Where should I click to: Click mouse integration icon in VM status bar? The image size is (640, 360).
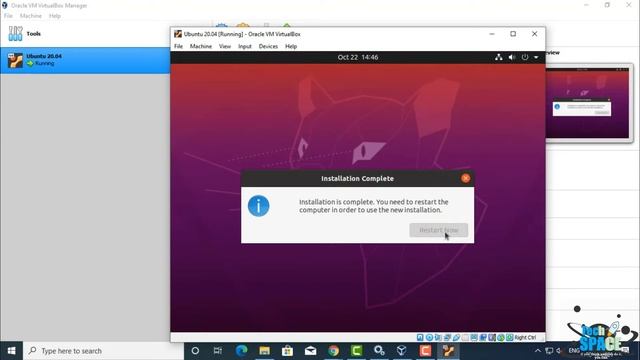[x=501, y=338]
